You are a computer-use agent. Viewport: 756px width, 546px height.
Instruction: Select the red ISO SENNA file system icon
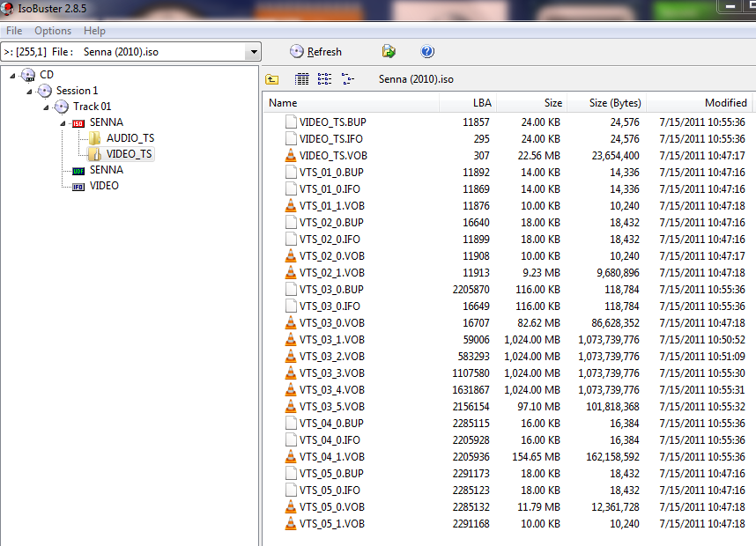click(x=78, y=123)
